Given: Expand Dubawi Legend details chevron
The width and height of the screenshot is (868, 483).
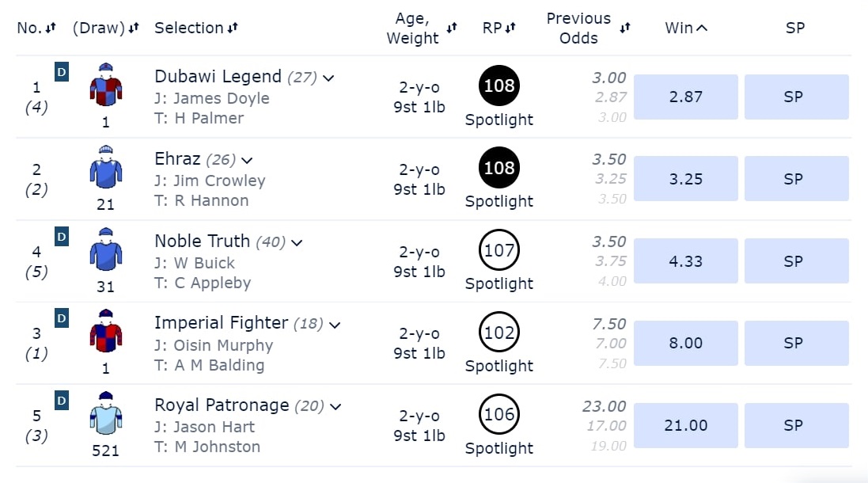Looking at the screenshot, I should tap(328, 78).
